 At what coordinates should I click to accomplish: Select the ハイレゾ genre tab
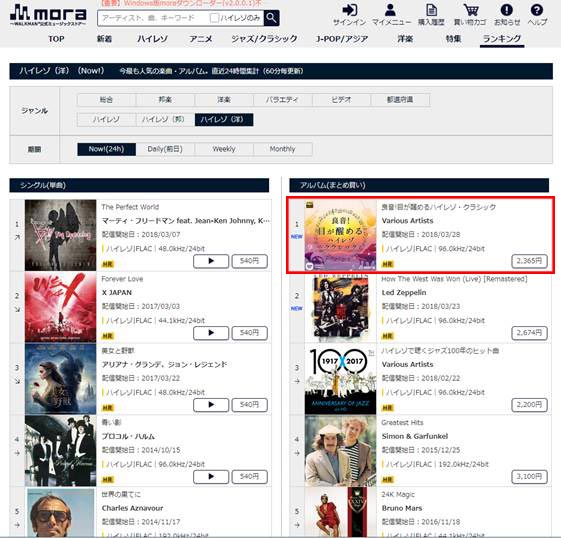click(x=106, y=119)
